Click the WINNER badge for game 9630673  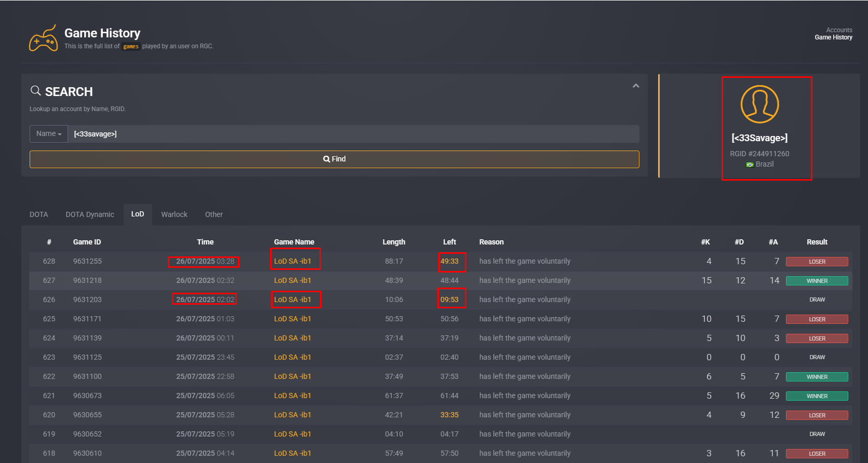817,396
